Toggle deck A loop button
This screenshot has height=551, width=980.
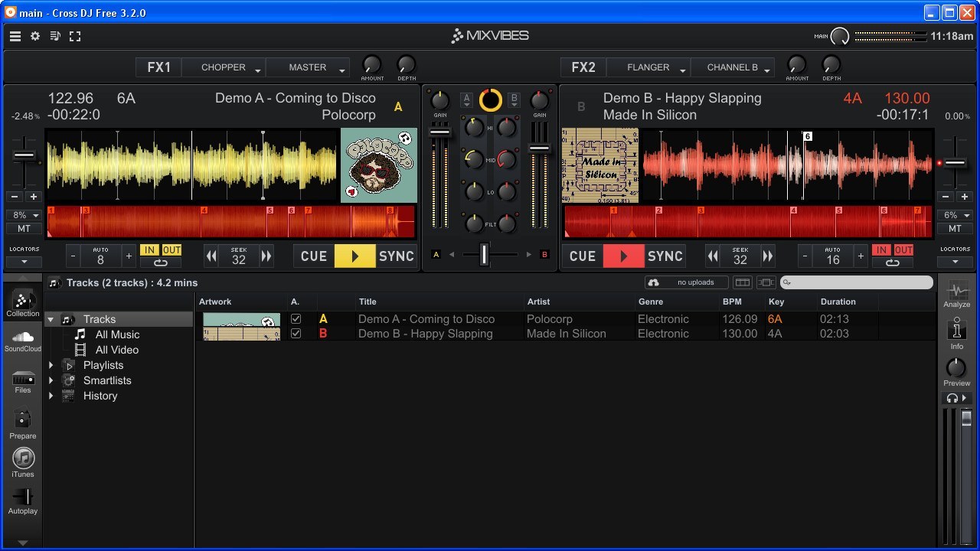click(x=160, y=262)
